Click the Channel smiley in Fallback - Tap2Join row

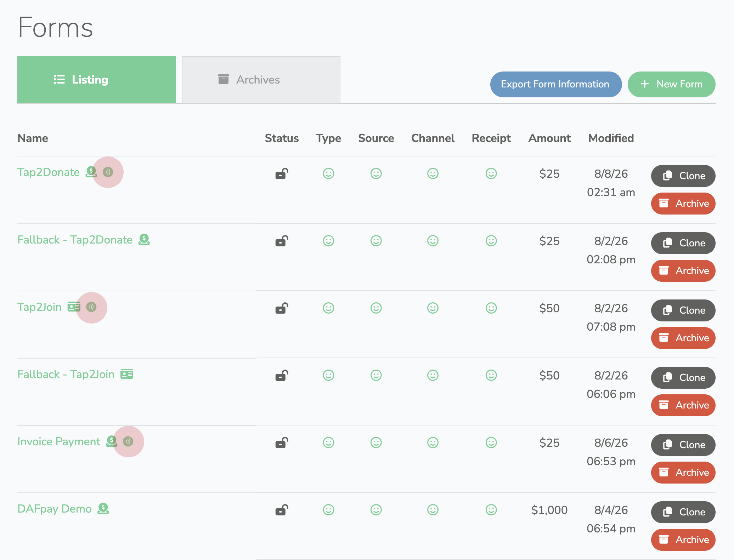433,375
